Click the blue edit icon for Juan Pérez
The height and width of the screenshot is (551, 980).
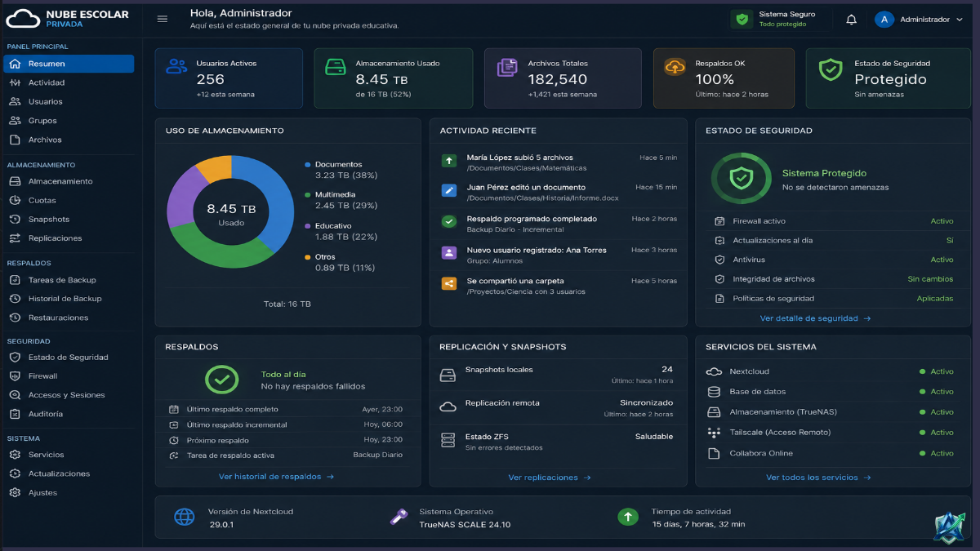[x=449, y=190]
